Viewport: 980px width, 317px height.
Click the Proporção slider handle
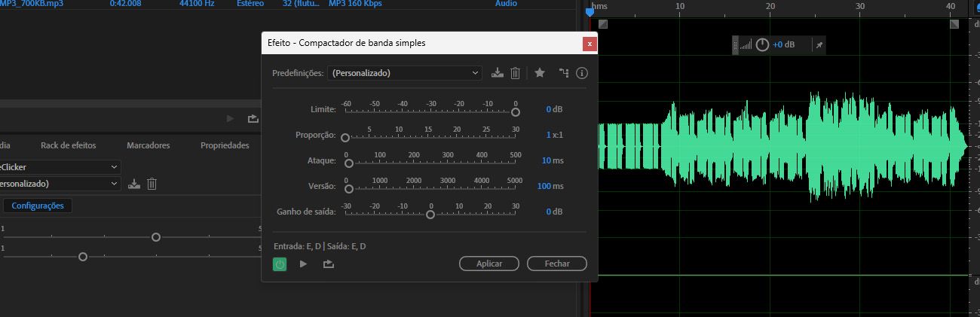click(345, 138)
